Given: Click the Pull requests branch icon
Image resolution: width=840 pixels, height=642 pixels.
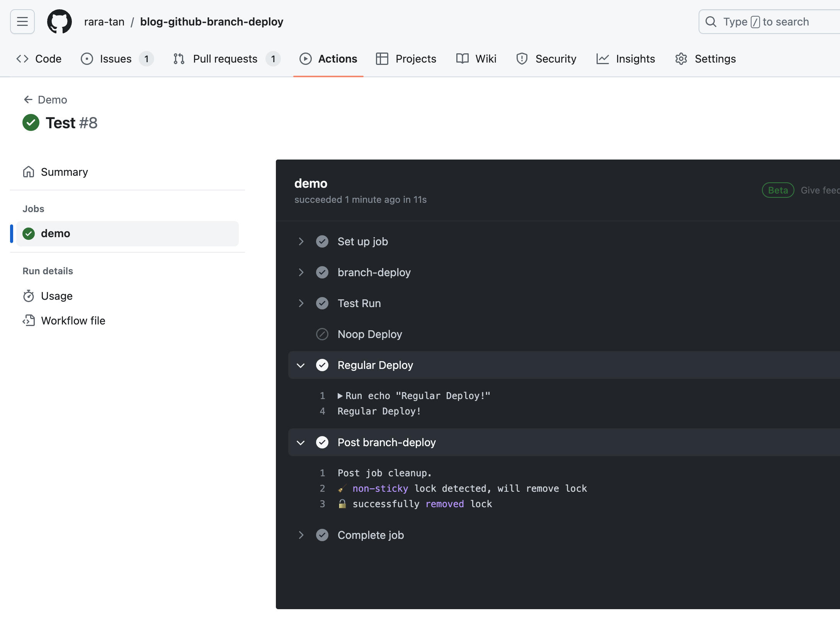Looking at the screenshot, I should tap(179, 59).
